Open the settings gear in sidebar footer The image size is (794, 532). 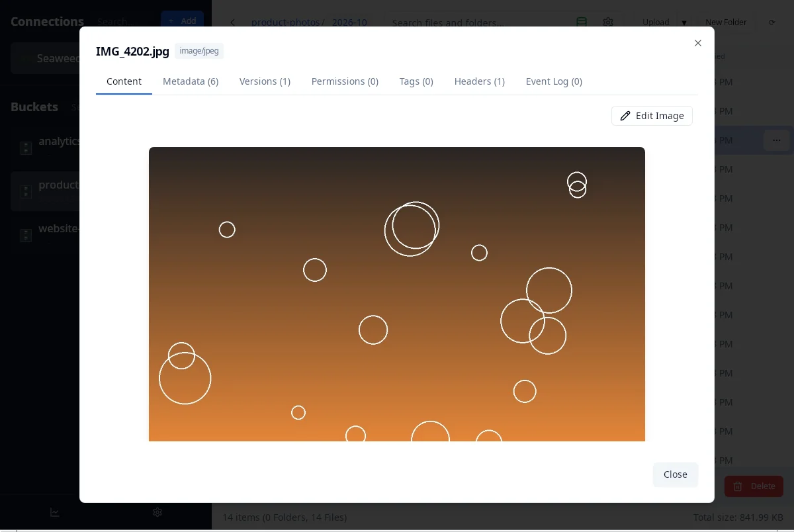point(157,512)
